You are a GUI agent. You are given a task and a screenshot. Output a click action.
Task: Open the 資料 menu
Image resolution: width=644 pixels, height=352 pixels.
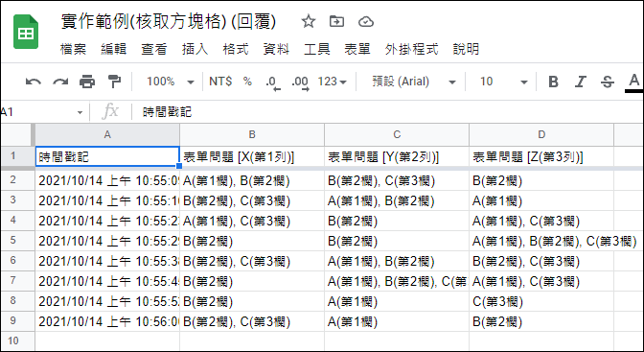click(276, 49)
